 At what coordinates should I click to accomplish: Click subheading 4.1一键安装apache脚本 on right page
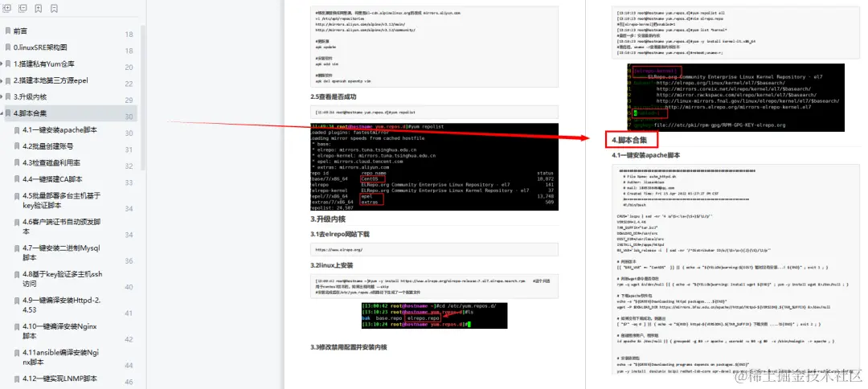click(x=646, y=155)
